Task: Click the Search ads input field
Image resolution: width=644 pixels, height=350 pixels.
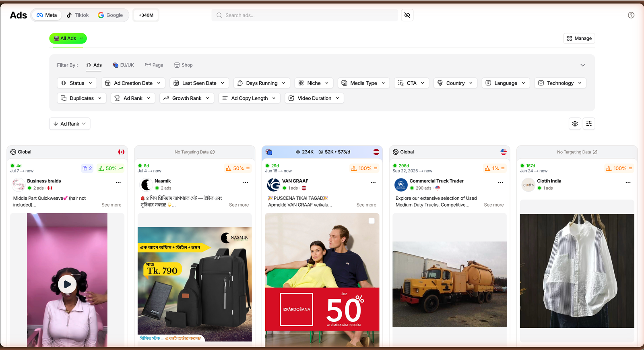Action: tap(305, 15)
